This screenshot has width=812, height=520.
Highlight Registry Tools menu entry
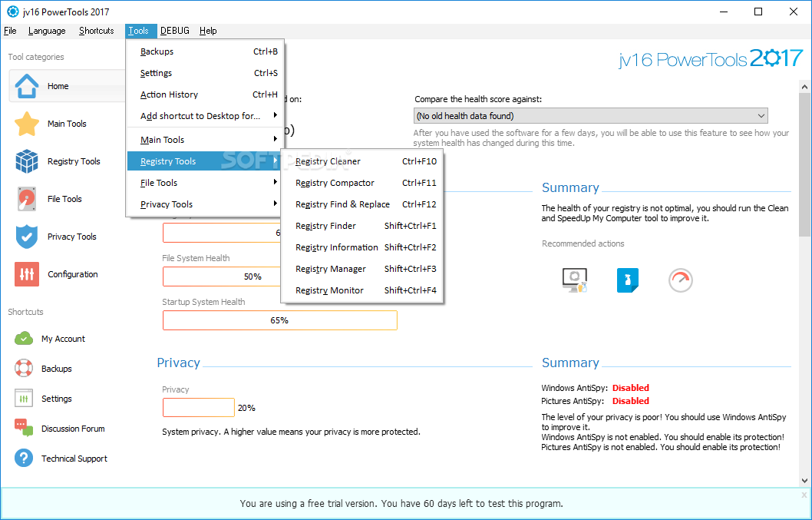click(x=205, y=161)
